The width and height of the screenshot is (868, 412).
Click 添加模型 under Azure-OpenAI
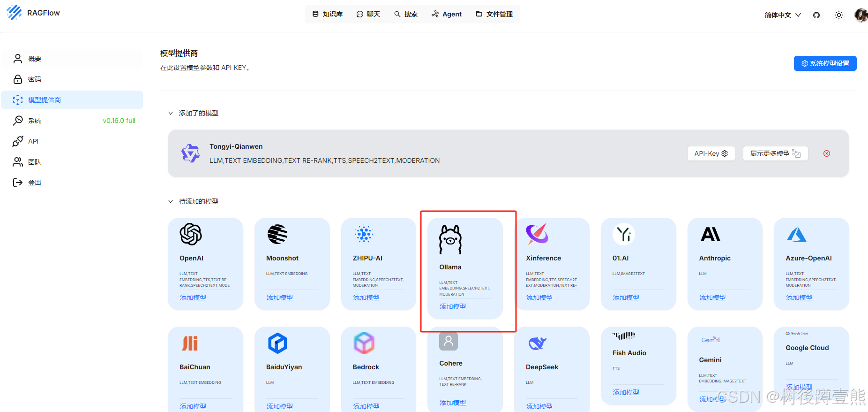coord(799,298)
